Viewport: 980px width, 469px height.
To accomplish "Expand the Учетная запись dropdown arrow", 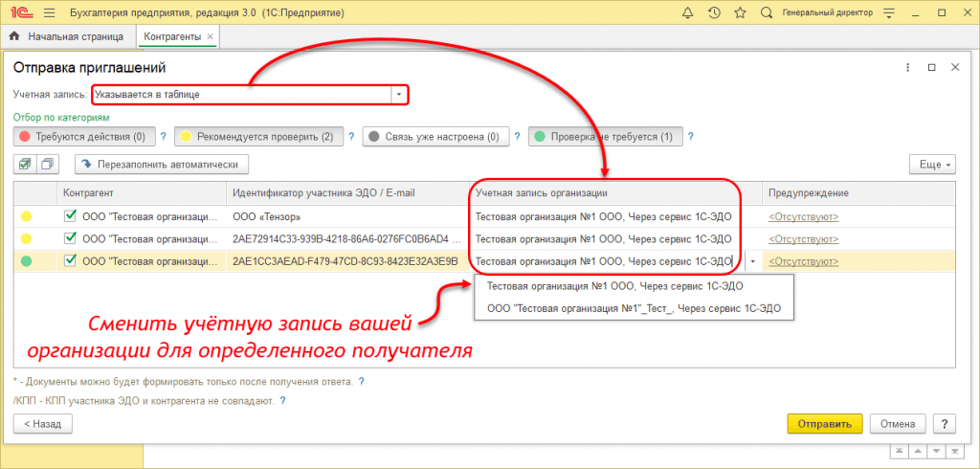I will [x=399, y=95].
